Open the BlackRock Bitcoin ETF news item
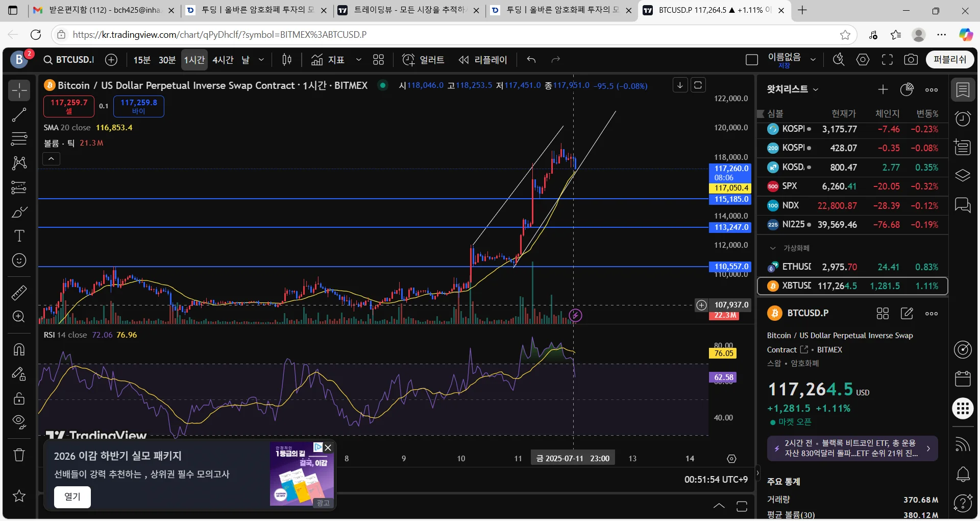 [x=852, y=448]
